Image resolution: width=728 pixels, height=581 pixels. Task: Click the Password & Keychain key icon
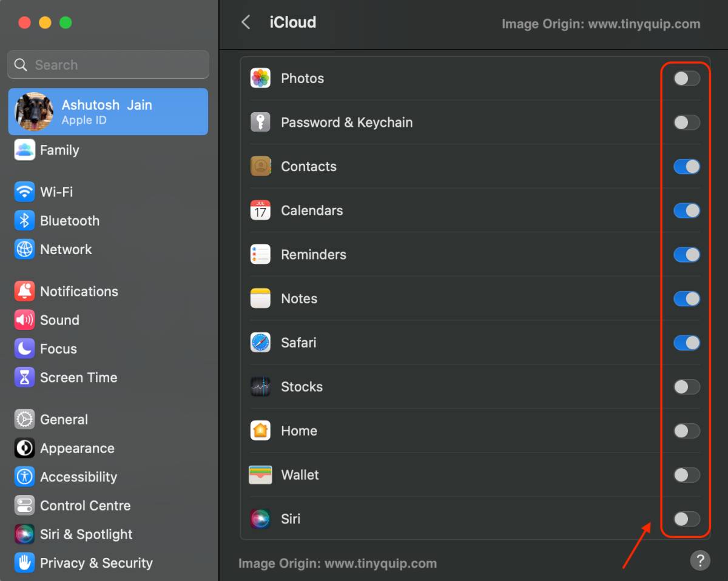tap(260, 123)
